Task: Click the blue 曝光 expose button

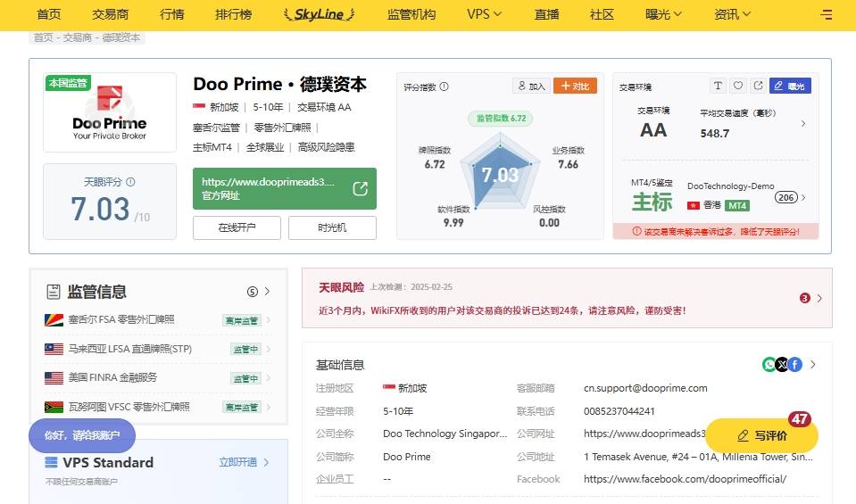Action: [791, 86]
